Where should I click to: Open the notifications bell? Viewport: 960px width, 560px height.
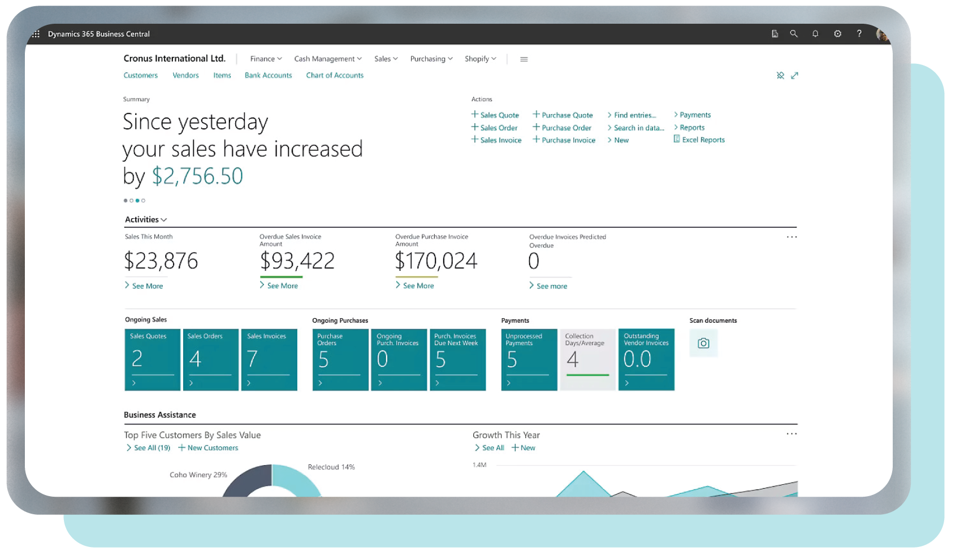pyautogui.click(x=815, y=34)
